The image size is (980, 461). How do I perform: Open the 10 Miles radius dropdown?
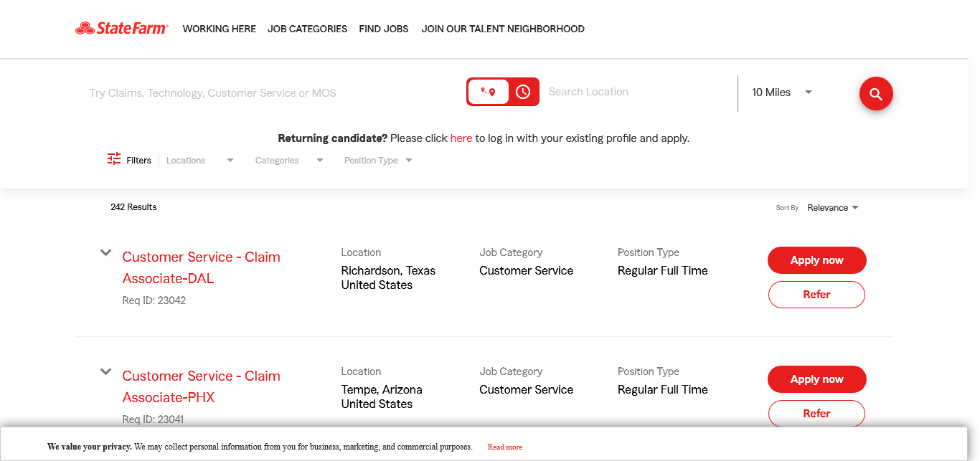coord(782,92)
